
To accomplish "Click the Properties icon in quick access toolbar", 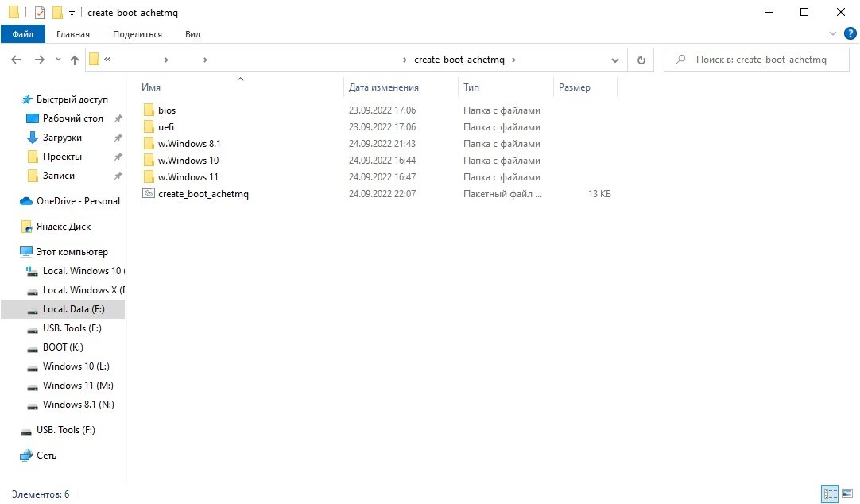I will 40,12.
